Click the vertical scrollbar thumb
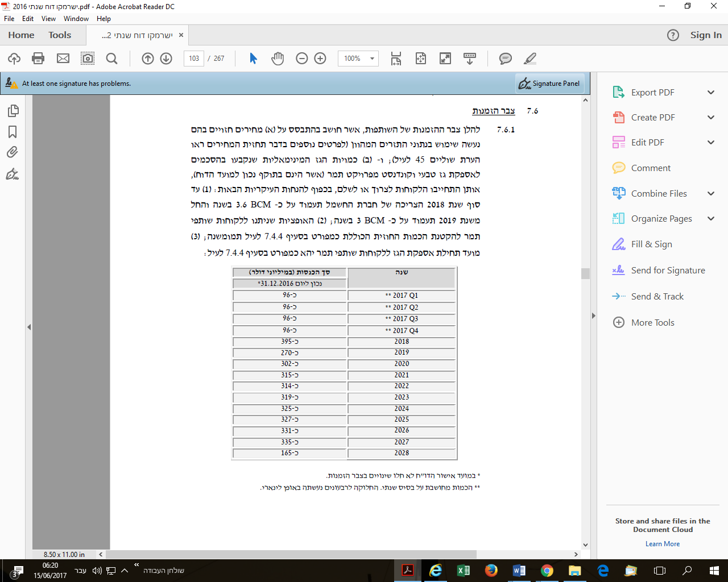The image size is (728, 582). coord(585,273)
